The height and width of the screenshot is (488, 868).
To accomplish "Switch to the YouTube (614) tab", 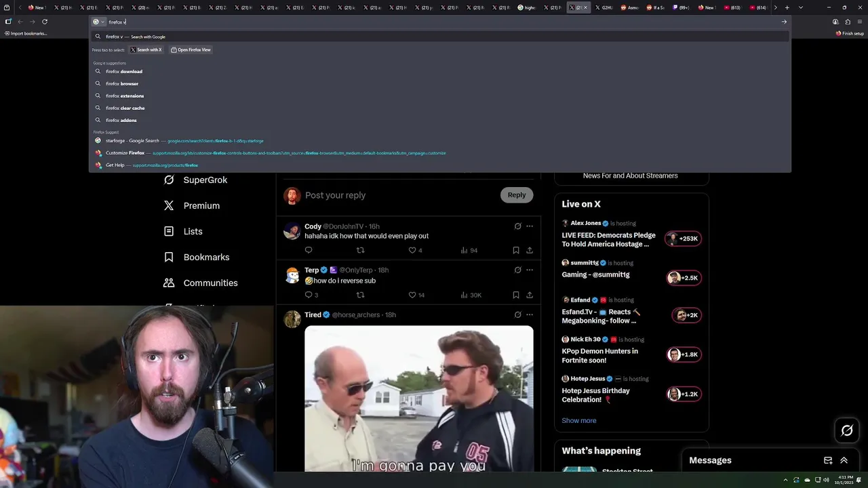I will pyautogui.click(x=757, y=7).
